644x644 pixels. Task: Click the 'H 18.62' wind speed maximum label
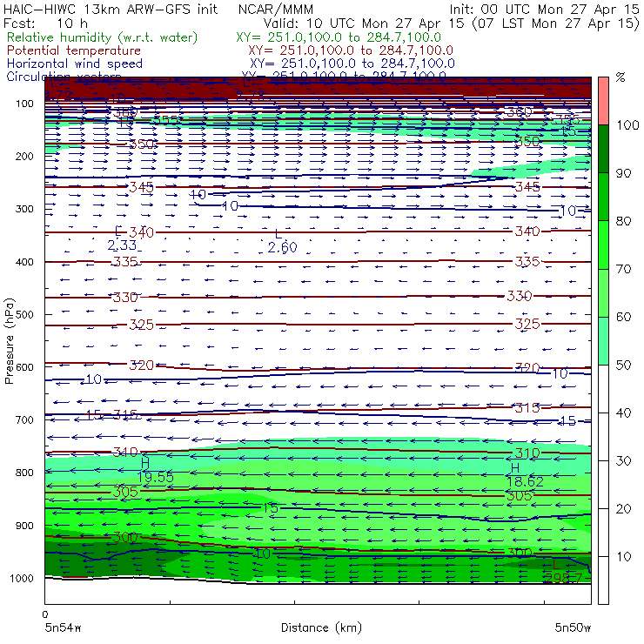pos(525,475)
